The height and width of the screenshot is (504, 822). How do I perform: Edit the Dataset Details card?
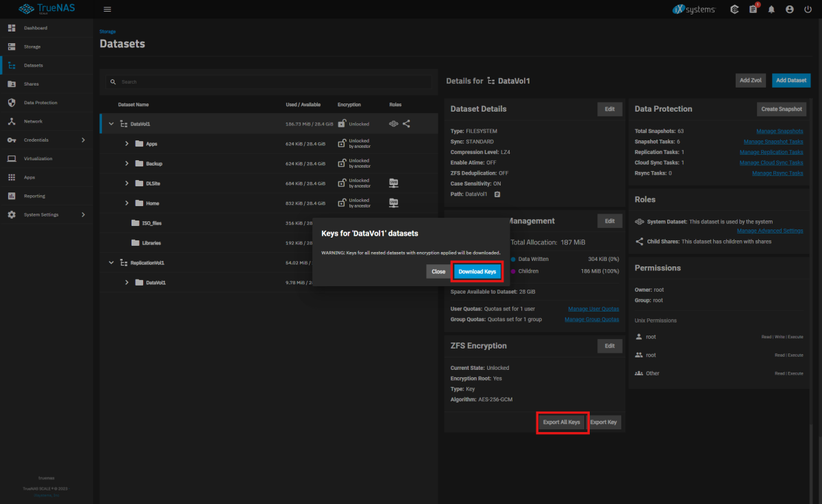coord(610,109)
